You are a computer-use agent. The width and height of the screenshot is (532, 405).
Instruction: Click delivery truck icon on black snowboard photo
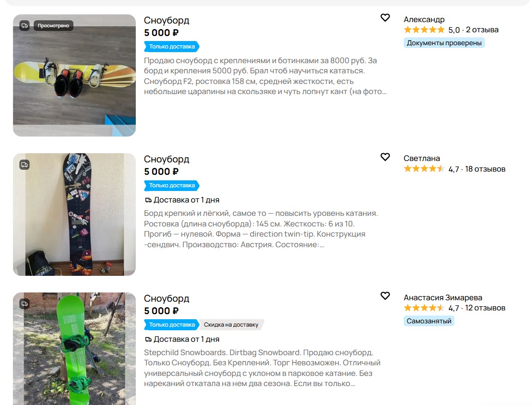coord(24,165)
